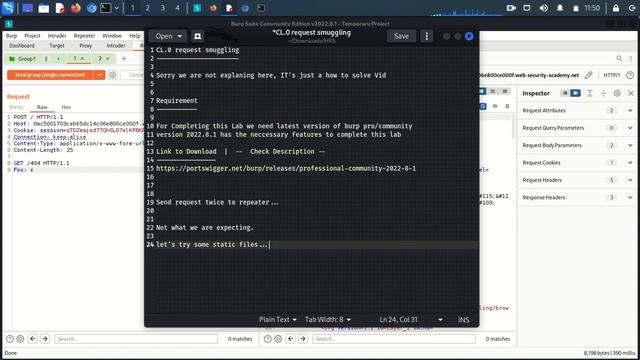Screen dimensions: 640x360
Task: Open the terminal dropdown arrow in panel
Action: [117, 8]
